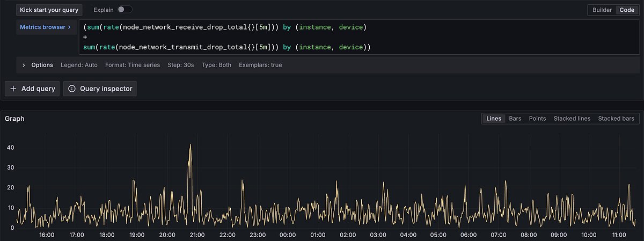Click the Kick start your query button
Screen dimensions: 644x241
pyautogui.click(x=49, y=10)
